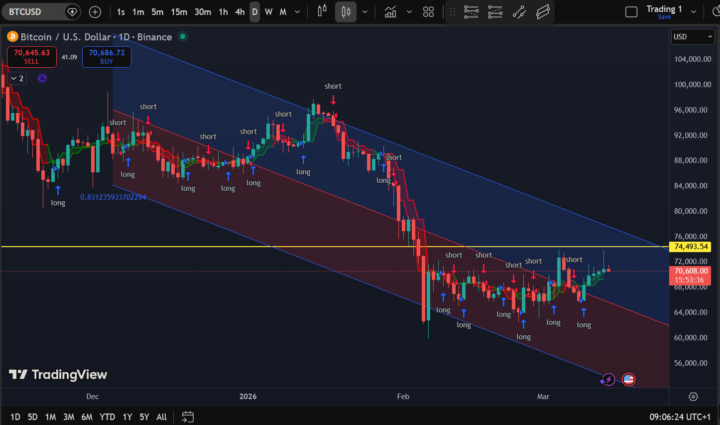Set date range to 3M
Image resolution: width=720 pixels, height=425 pixels.
tap(69, 417)
